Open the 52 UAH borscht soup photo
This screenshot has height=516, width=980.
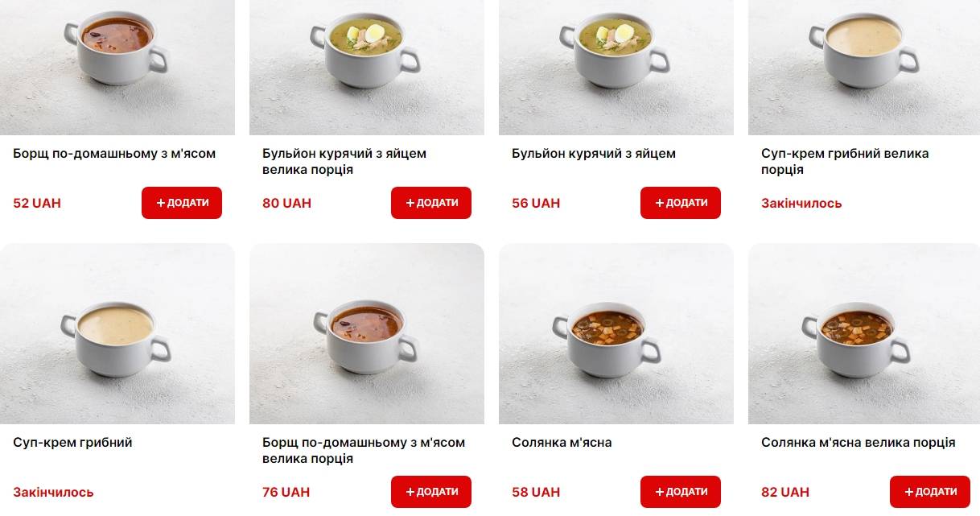point(117,68)
